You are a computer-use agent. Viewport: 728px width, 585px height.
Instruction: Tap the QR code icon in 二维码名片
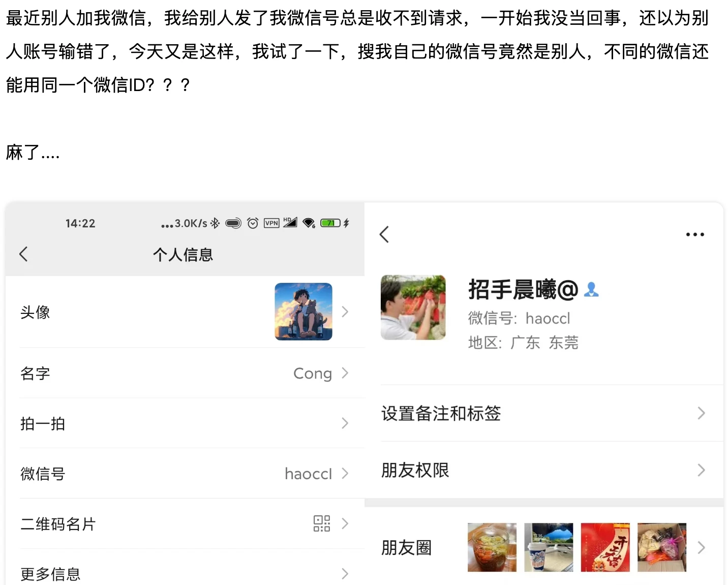point(321,523)
